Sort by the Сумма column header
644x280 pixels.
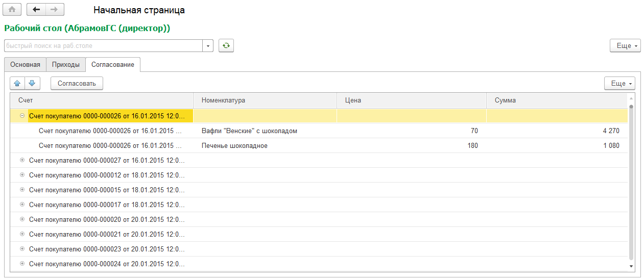coord(557,100)
